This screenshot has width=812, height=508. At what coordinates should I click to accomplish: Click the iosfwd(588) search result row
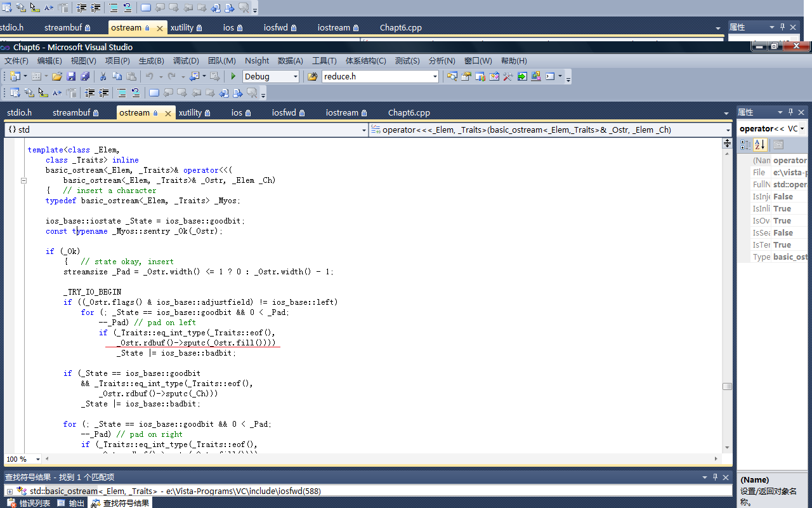coord(368,491)
